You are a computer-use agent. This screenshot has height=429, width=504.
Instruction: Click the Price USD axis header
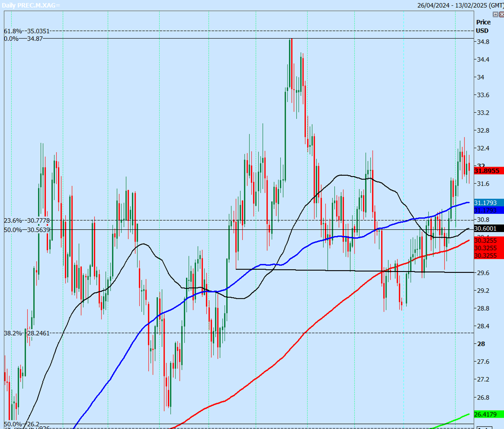point(482,26)
